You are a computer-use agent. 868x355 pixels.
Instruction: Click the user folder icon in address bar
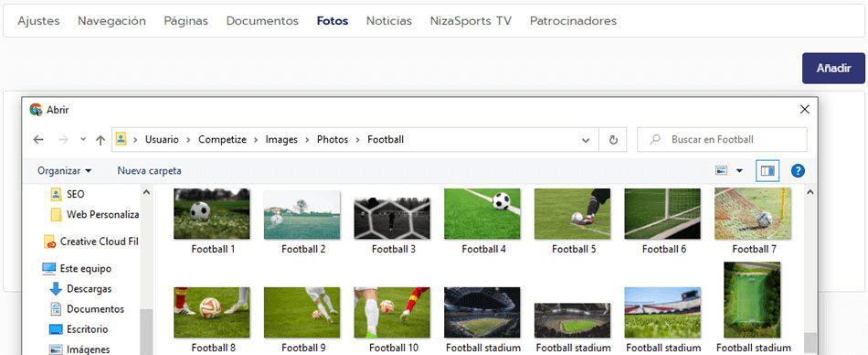point(122,139)
